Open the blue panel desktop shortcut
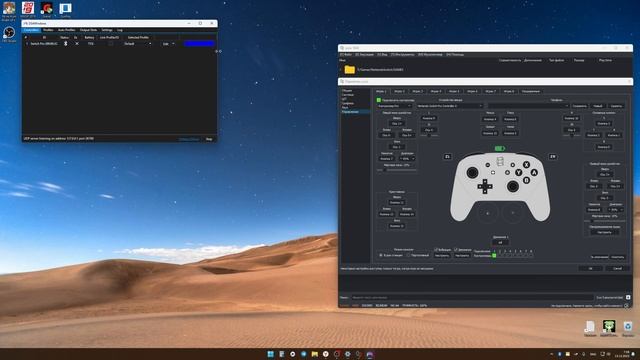This screenshot has width=640, height=360. click(65, 9)
